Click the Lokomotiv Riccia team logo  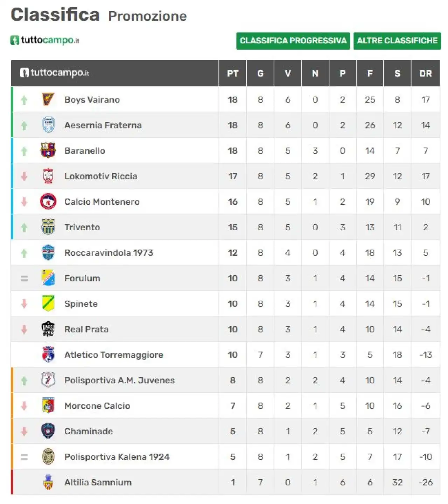[48, 176]
